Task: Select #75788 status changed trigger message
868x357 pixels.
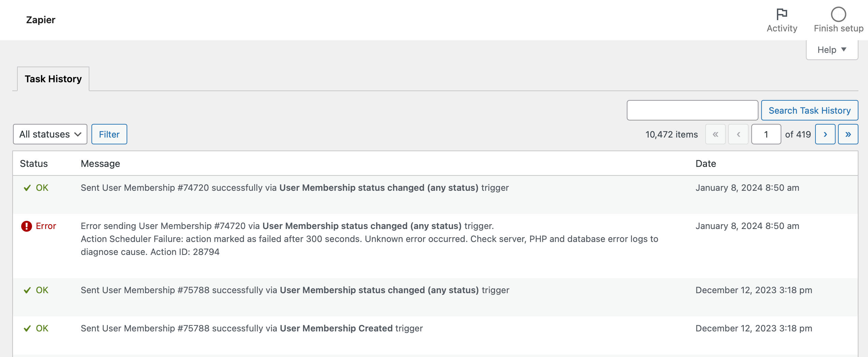Action: tap(295, 290)
